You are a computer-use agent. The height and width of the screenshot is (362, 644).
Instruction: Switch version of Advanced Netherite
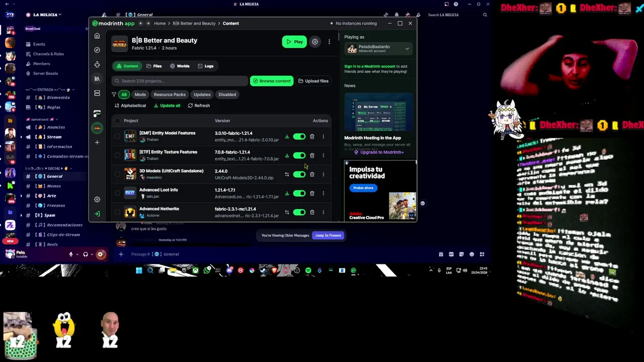coord(287,212)
